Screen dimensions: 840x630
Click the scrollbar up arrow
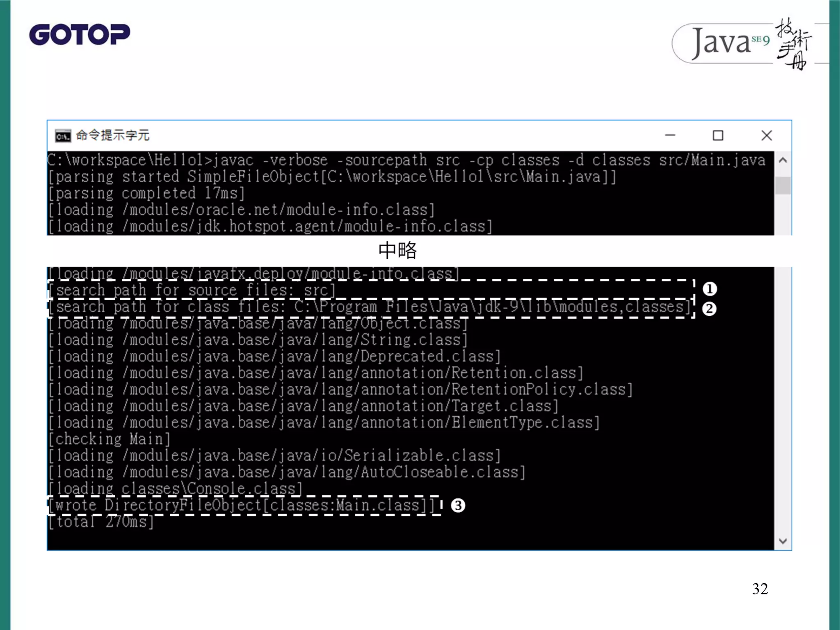click(783, 160)
